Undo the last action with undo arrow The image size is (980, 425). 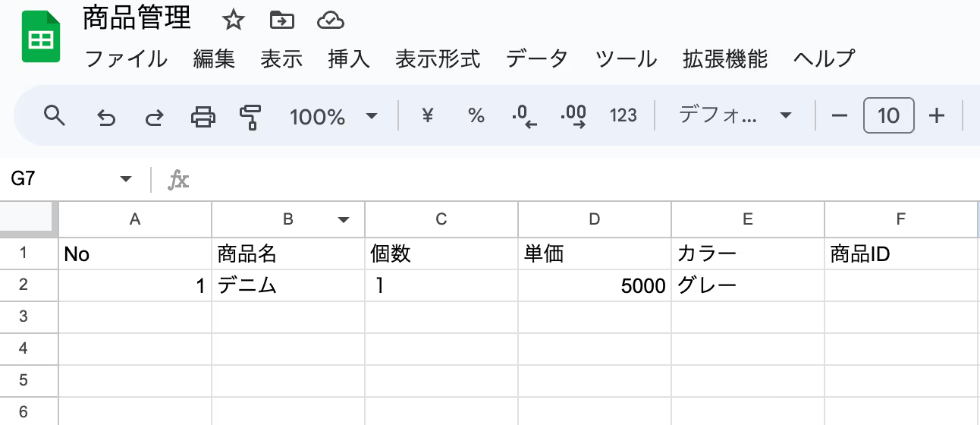[x=106, y=117]
